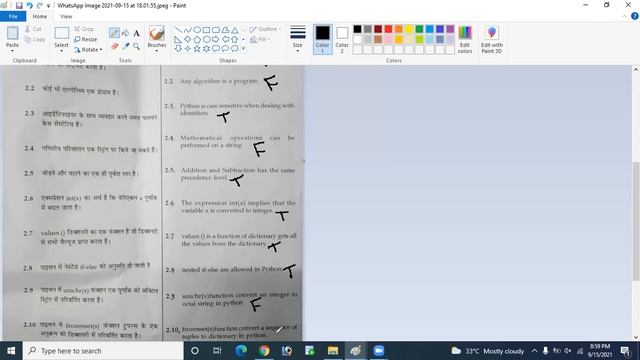Expand the Shapes gallery
640x360 pixels.
[x=243, y=49]
